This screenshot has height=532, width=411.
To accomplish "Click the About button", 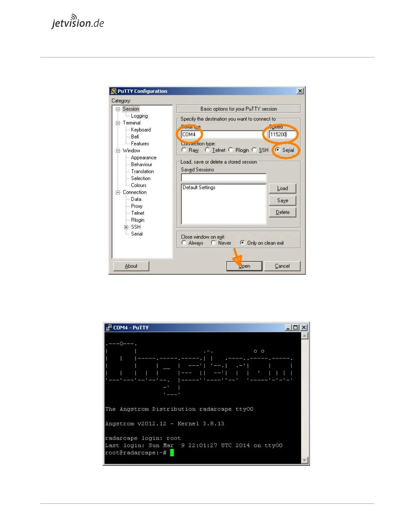I will click(x=131, y=266).
